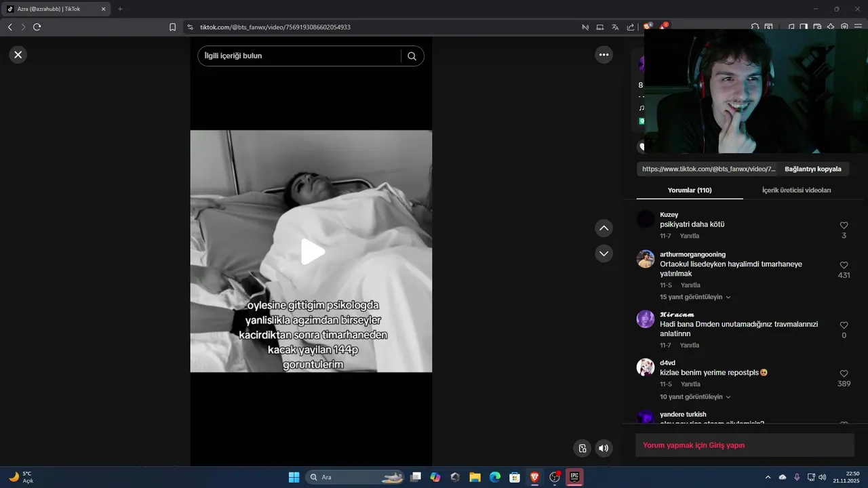Click arthurmorgangooning's profile avatar

pyautogui.click(x=646, y=259)
